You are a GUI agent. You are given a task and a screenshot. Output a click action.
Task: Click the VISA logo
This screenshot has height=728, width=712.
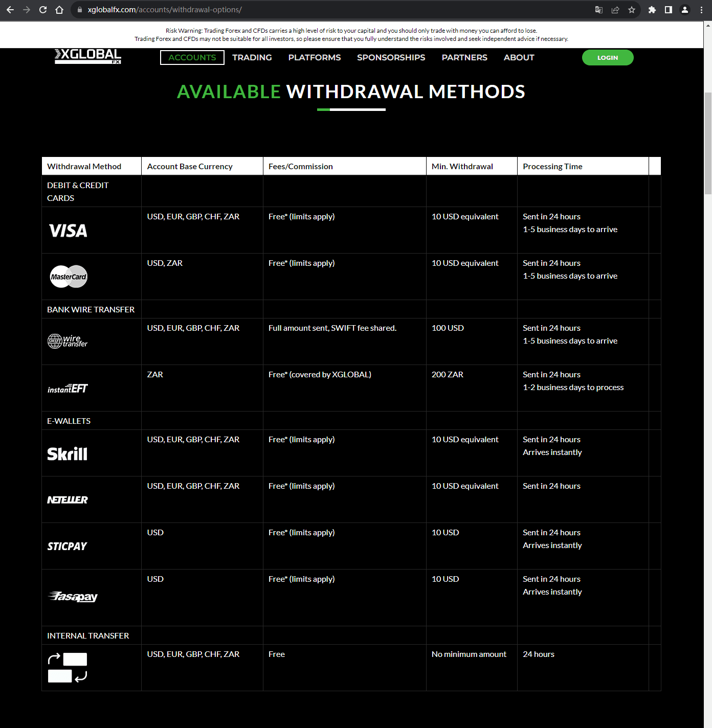click(x=68, y=231)
